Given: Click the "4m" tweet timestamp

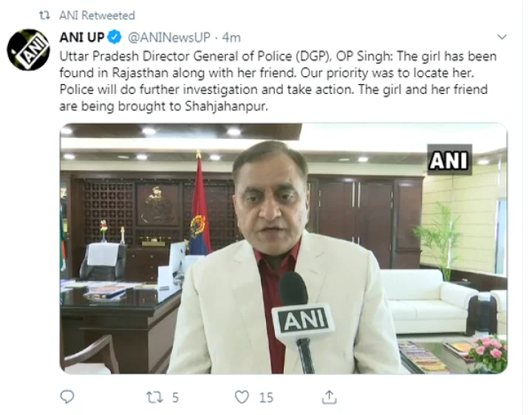Looking at the screenshot, I should [231, 37].
